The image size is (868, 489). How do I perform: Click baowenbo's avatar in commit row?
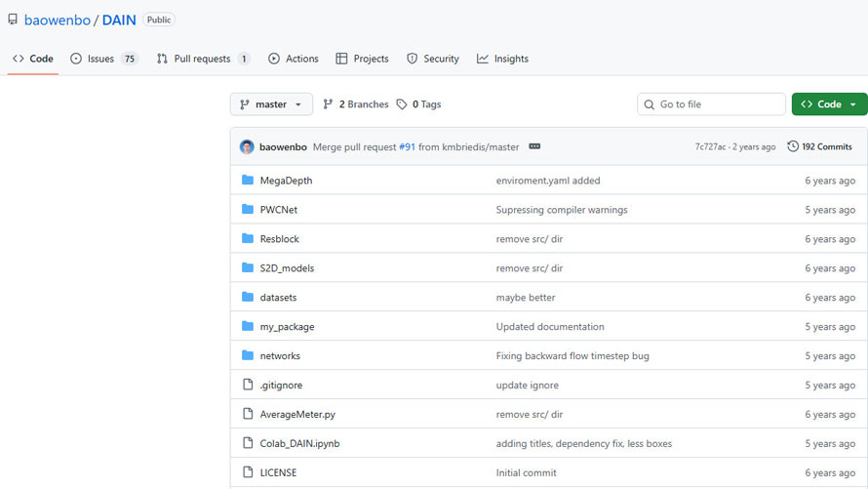coord(247,147)
